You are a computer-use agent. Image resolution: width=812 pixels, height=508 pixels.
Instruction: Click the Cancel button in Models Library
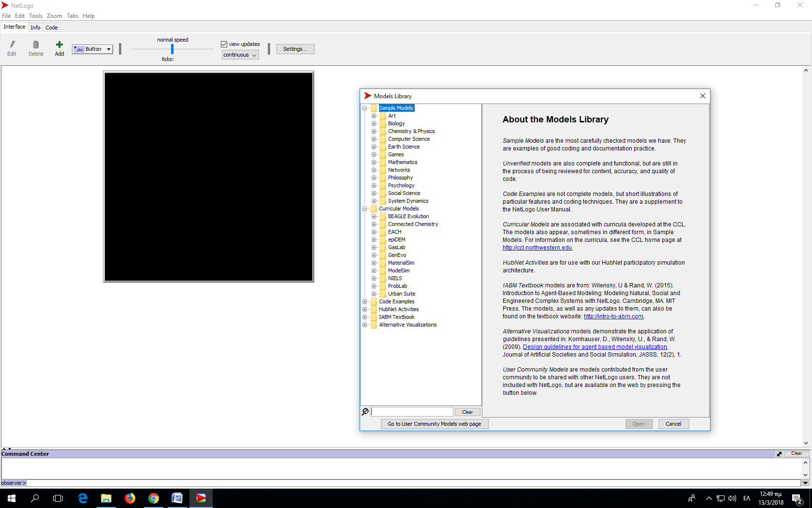click(x=673, y=424)
